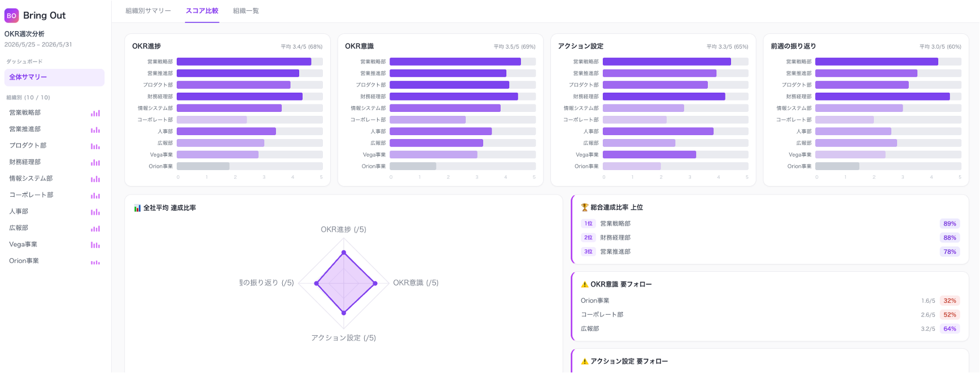980x373 pixels.
Task: Click the 1位 rank badge
Action: [588, 224]
